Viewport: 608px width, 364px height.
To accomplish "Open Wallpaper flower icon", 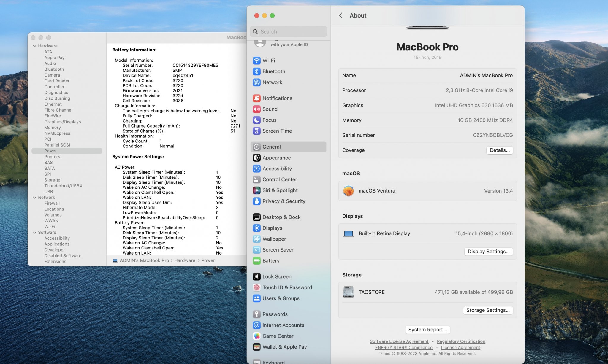I will coord(256,239).
